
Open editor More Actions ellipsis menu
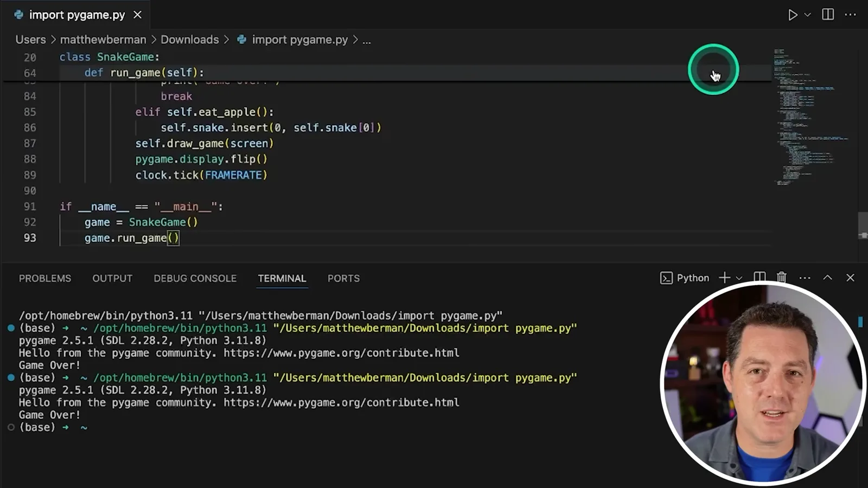click(850, 15)
